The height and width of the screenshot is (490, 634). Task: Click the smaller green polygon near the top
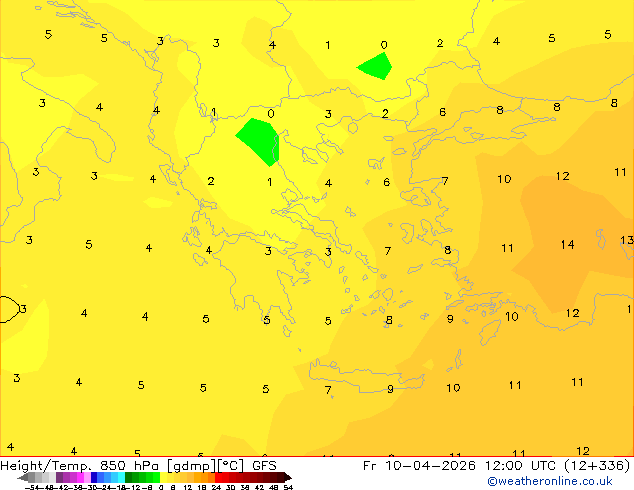pyautogui.click(x=376, y=67)
